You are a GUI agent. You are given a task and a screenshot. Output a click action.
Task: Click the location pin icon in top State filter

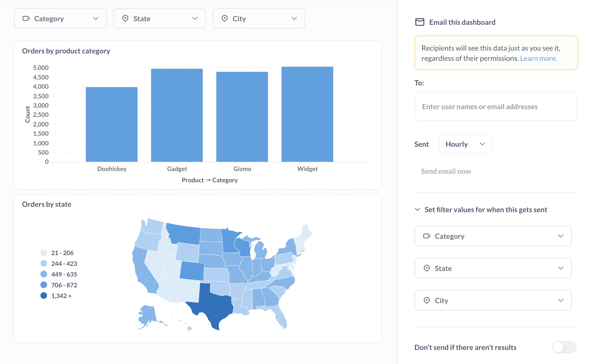[125, 18]
